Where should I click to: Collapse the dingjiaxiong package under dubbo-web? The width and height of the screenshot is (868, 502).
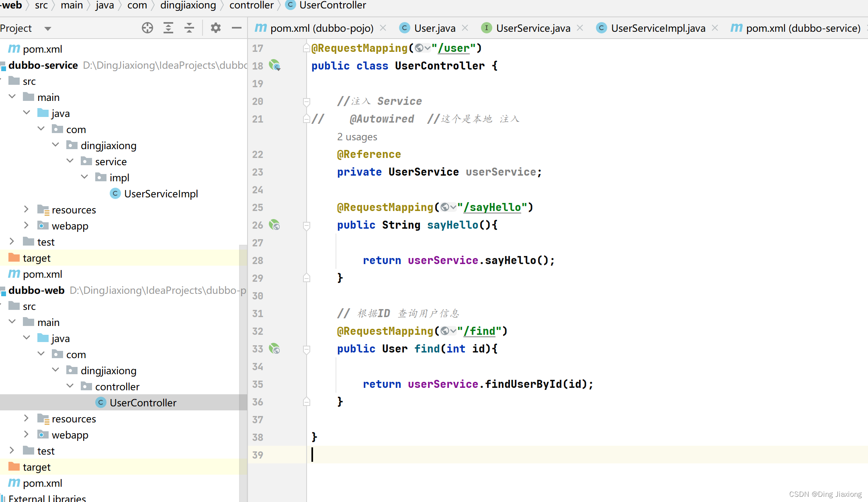pos(55,370)
